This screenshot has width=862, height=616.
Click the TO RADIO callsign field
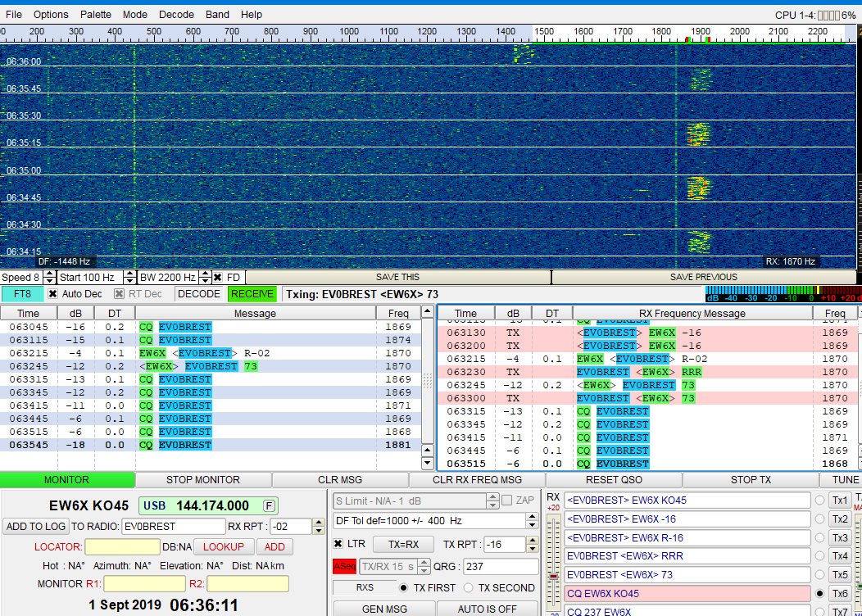[x=173, y=526]
